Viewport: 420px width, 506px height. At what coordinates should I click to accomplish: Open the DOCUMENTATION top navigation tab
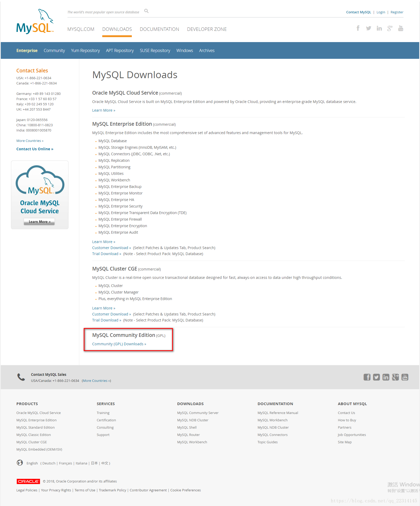[159, 29]
